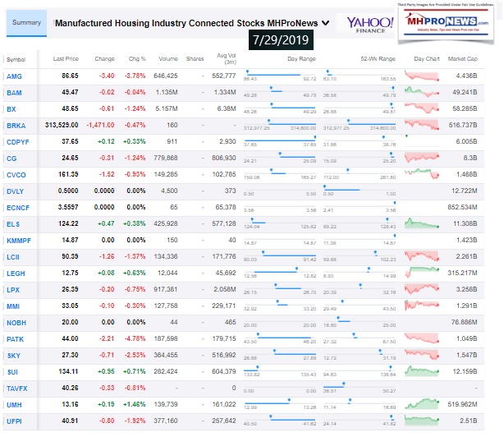Sort by Symbol column header
The height and width of the screenshot is (446, 504).
pos(16,60)
